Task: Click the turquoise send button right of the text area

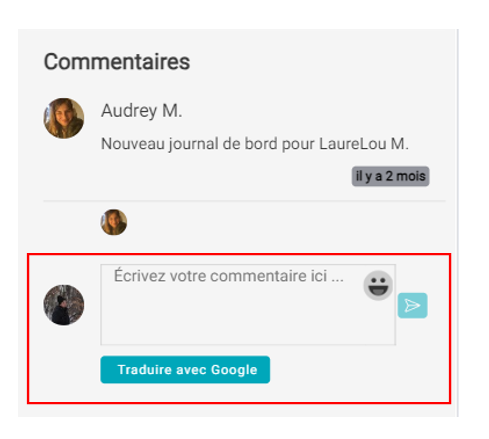Action: pyautogui.click(x=412, y=305)
